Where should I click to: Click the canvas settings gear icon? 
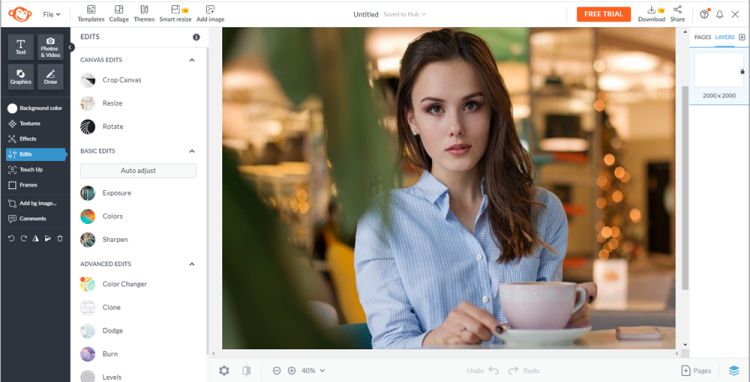(x=224, y=371)
